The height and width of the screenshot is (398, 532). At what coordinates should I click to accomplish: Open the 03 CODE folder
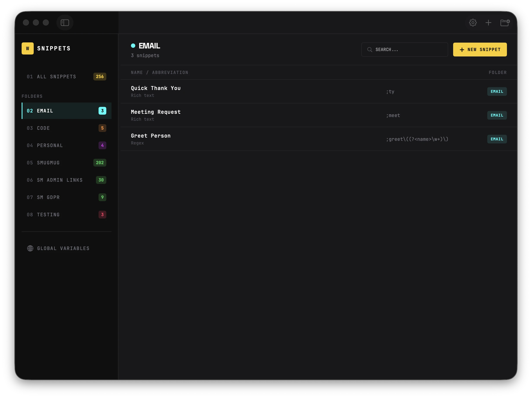pyautogui.click(x=43, y=128)
